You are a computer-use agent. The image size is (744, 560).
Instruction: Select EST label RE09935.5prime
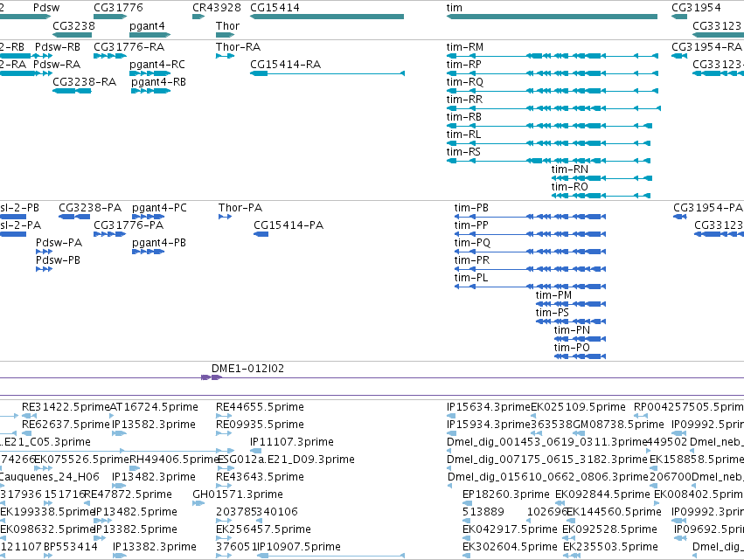(x=260, y=425)
